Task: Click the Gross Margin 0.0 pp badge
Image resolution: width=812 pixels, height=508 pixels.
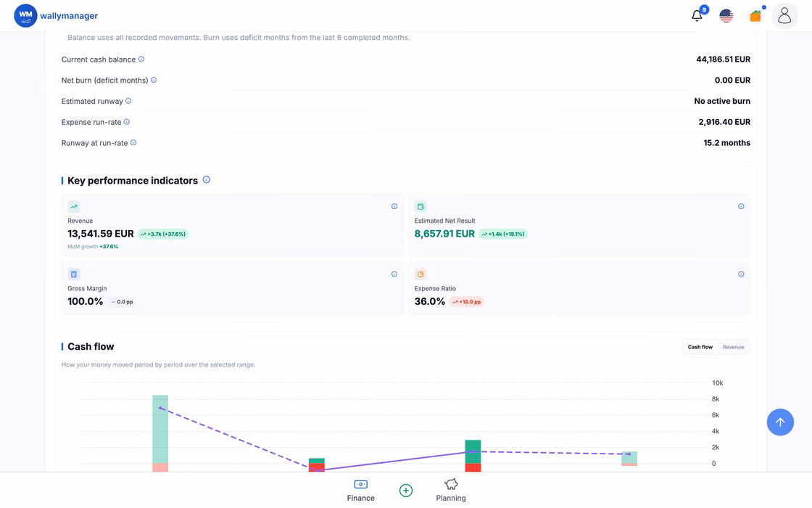Action: 123,302
